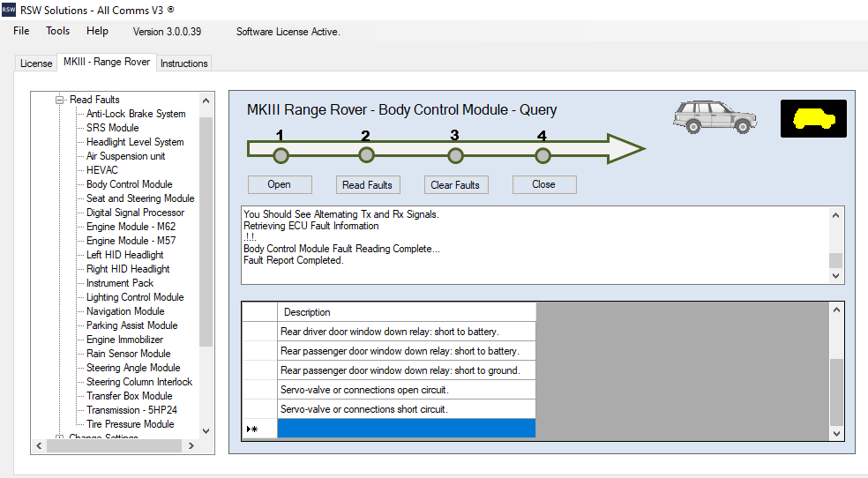
Task: Click step 1 circle indicator on arrow
Action: tap(281, 156)
